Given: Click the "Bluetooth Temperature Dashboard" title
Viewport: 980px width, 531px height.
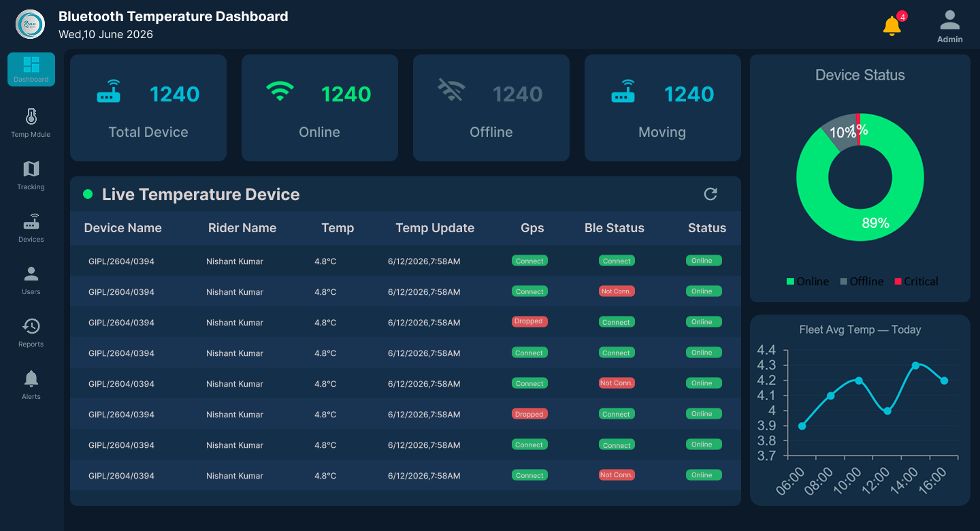Looking at the screenshot, I should (x=174, y=16).
